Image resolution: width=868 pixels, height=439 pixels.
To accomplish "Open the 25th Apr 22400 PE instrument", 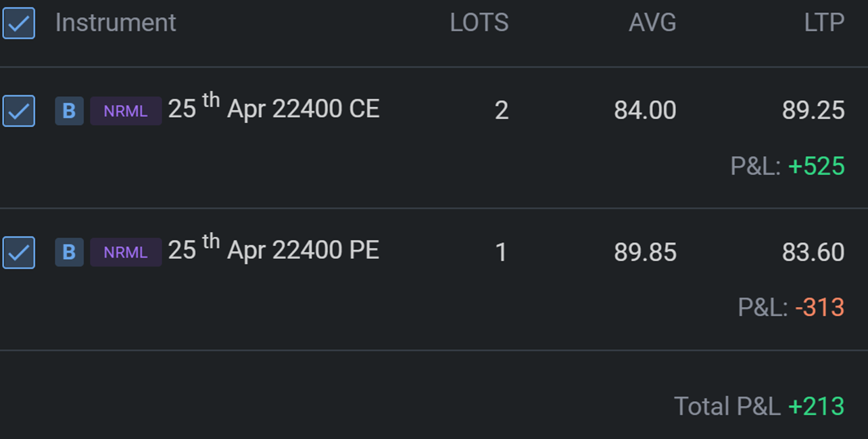I will pyautogui.click(x=274, y=250).
